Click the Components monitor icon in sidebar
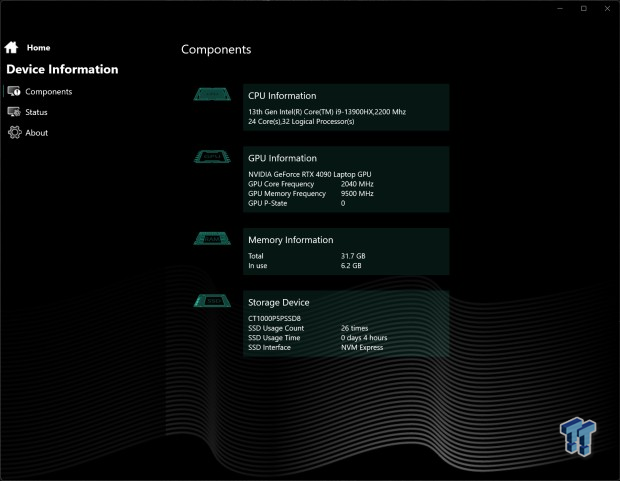The width and height of the screenshot is (620, 481). (14, 91)
